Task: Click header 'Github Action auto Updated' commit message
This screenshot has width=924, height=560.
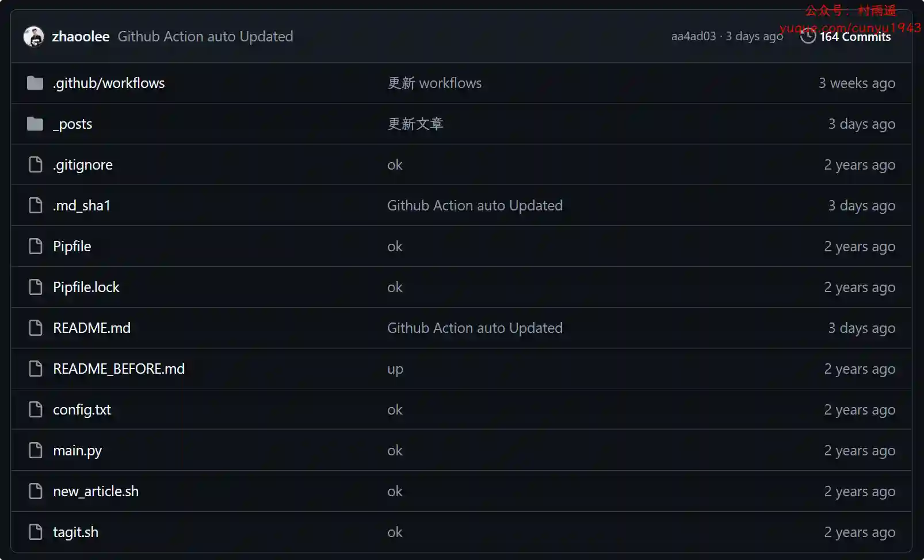Action: [x=205, y=36]
